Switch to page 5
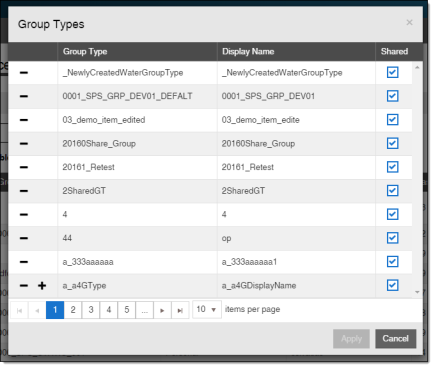433x367 pixels. (127, 310)
